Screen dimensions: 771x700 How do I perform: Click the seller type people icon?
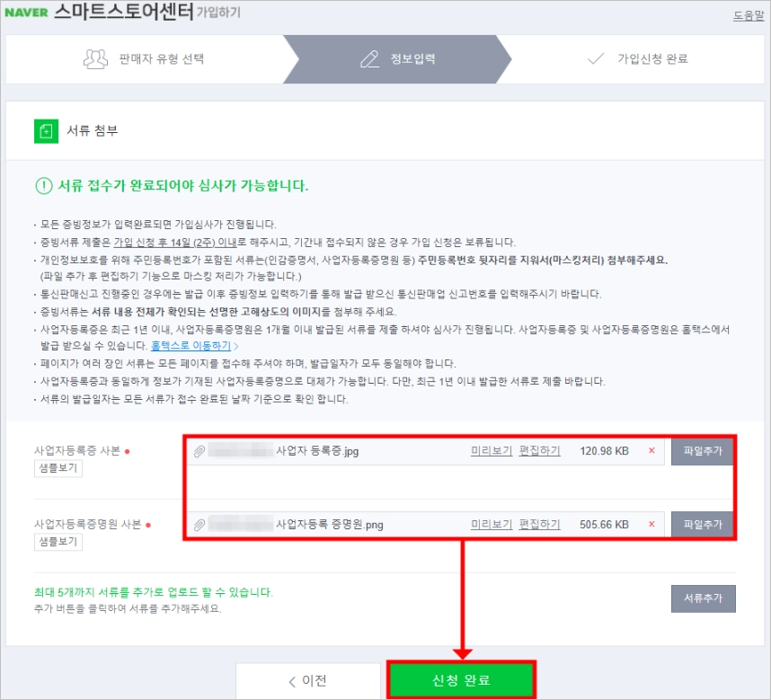[x=95, y=59]
